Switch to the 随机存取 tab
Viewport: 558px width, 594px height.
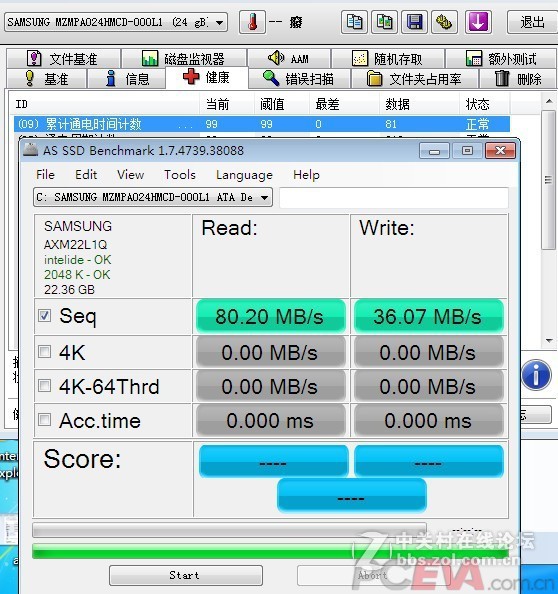click(388, 59)
